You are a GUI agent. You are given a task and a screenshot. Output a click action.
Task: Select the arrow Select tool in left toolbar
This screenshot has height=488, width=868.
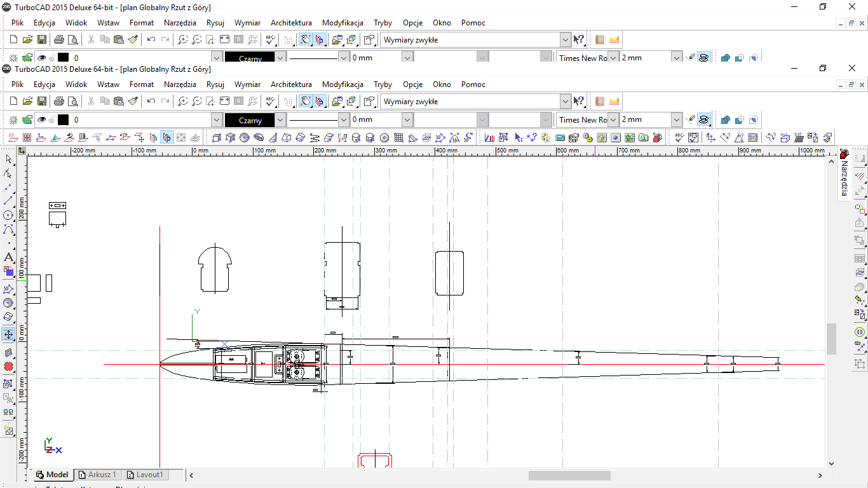click(8, 159)
